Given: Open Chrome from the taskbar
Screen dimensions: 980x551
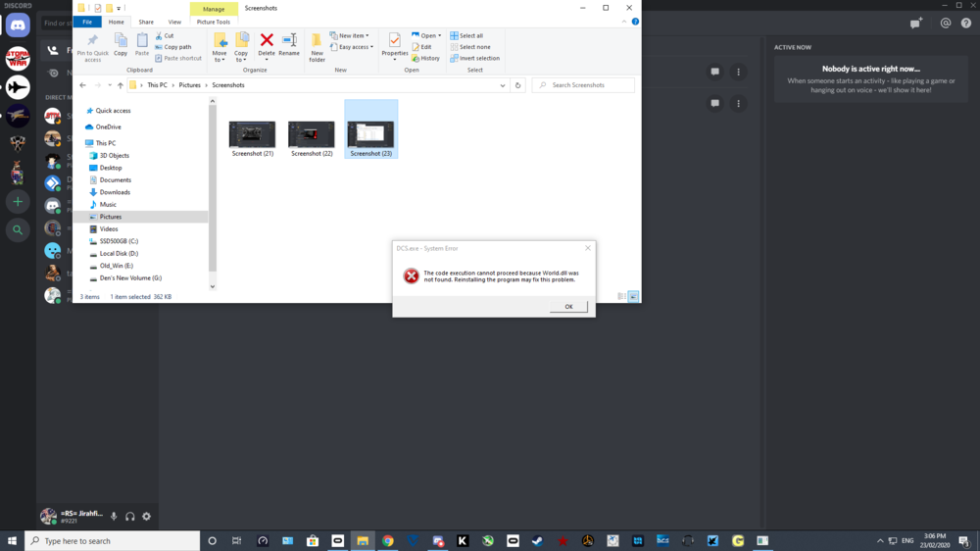Looking at the screenshot, I should (387, 541).
